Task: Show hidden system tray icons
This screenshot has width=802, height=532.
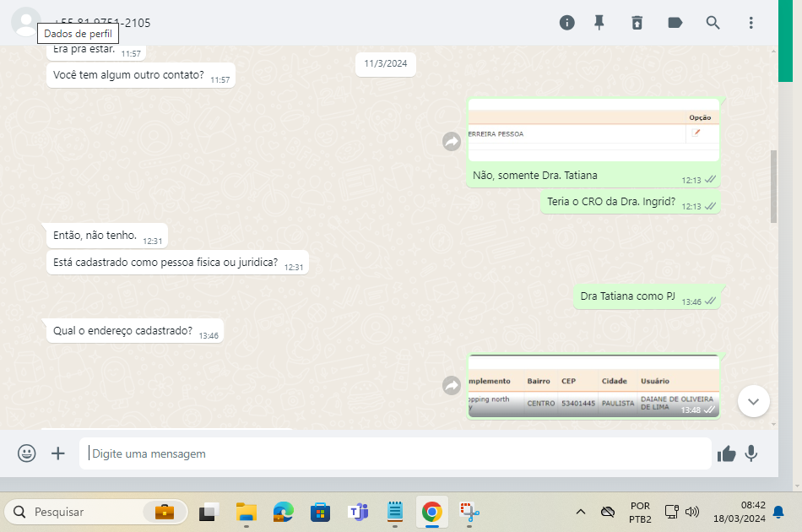Action: [581, 512]
